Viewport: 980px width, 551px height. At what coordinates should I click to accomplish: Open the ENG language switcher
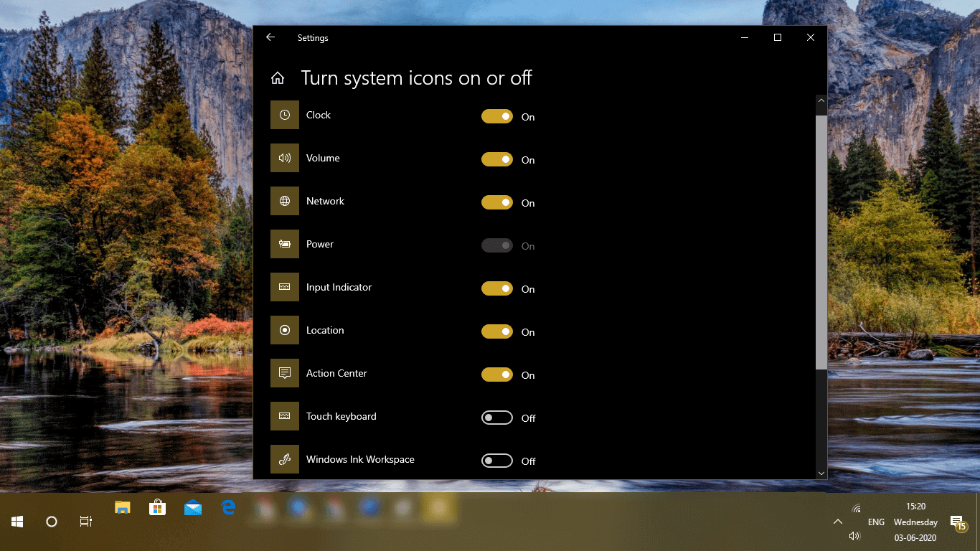(x=875, y=522)
